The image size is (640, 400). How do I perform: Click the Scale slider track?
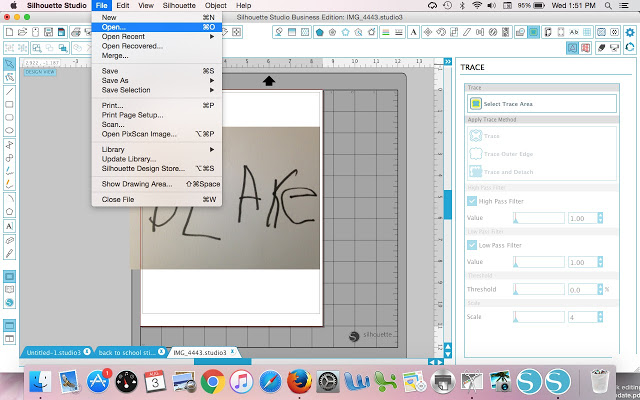[x=539, y=317]
